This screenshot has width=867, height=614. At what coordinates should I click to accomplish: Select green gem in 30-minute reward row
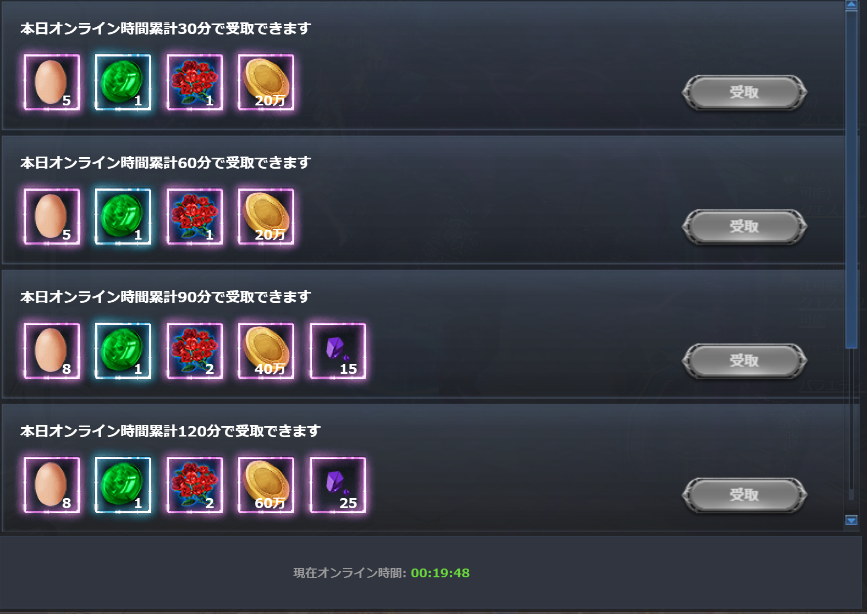coord(123,82)
